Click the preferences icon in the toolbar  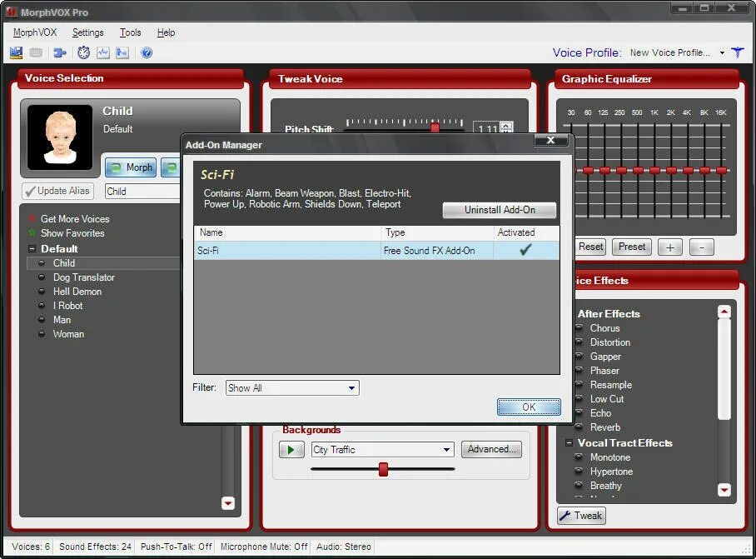point(16,52)
